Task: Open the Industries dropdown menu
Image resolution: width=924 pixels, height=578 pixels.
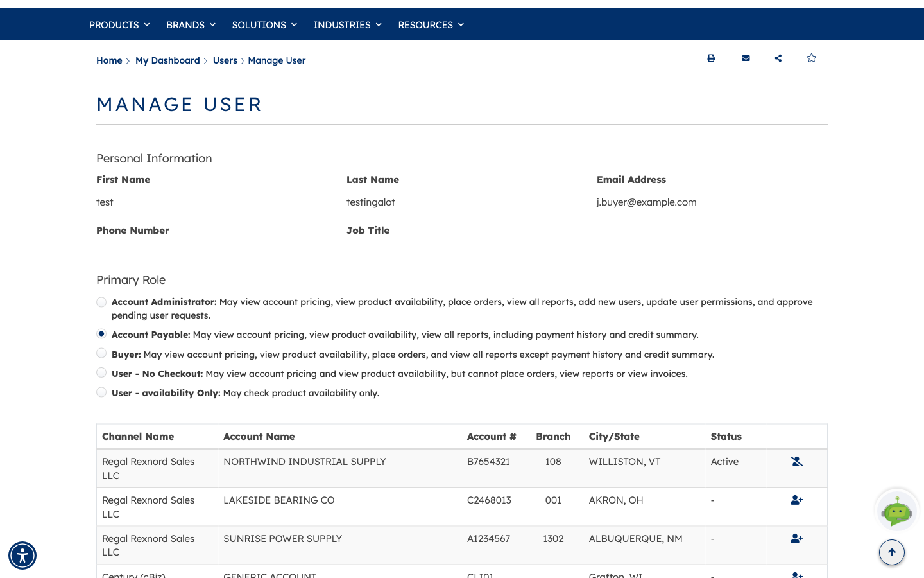Action: tap(347, 25)
